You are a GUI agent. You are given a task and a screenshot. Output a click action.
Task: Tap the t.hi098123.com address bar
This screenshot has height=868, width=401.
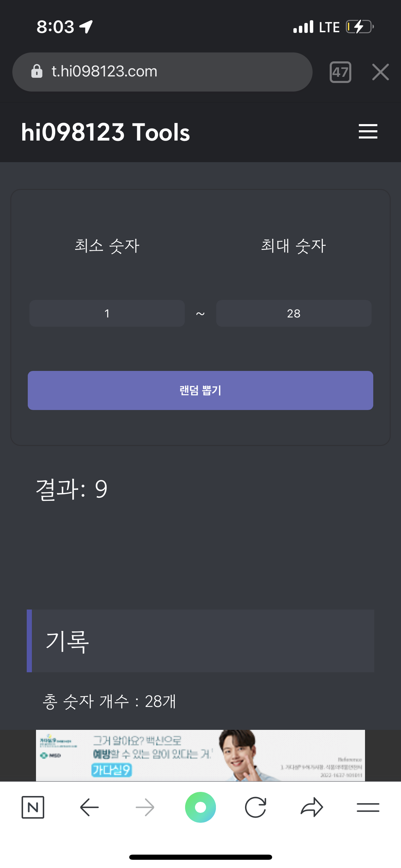pyautogui.click(x=171, y=71)
